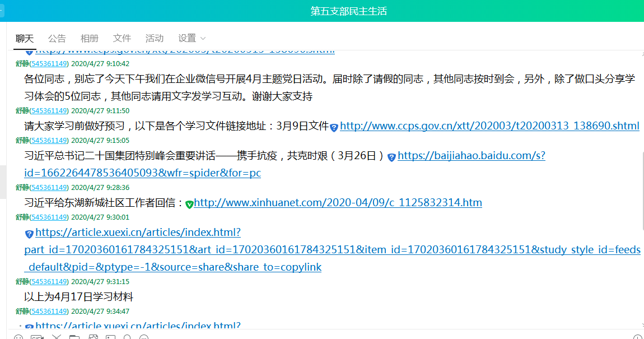Select the scissors screenshot tool
644x339 pixels.
pyautogui.click(x=56, y=338)
